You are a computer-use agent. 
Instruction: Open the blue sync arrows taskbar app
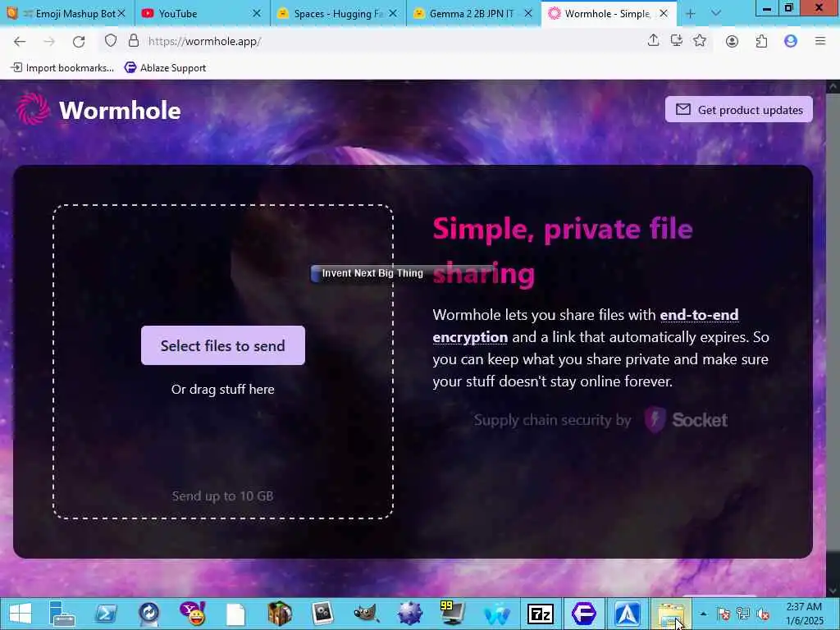point(149,614)
